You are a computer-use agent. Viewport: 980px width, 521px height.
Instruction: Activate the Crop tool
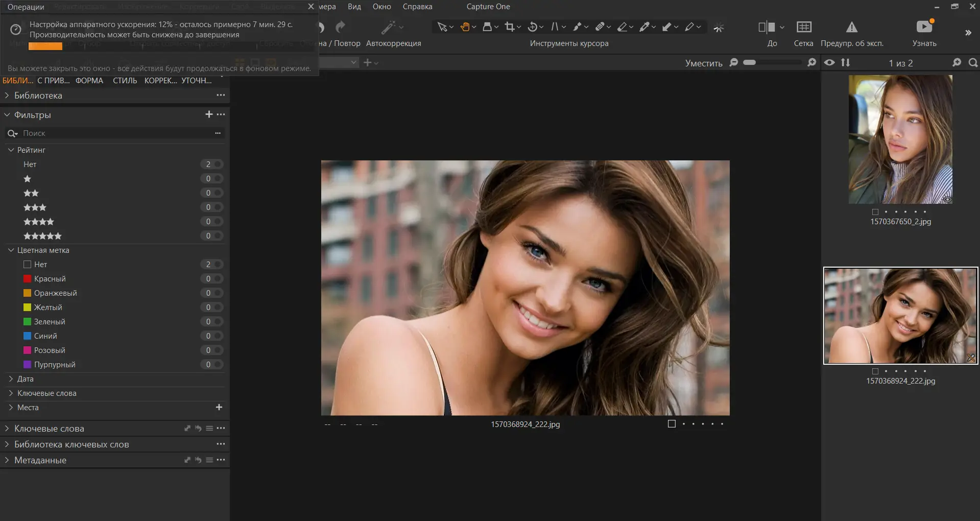510,27
